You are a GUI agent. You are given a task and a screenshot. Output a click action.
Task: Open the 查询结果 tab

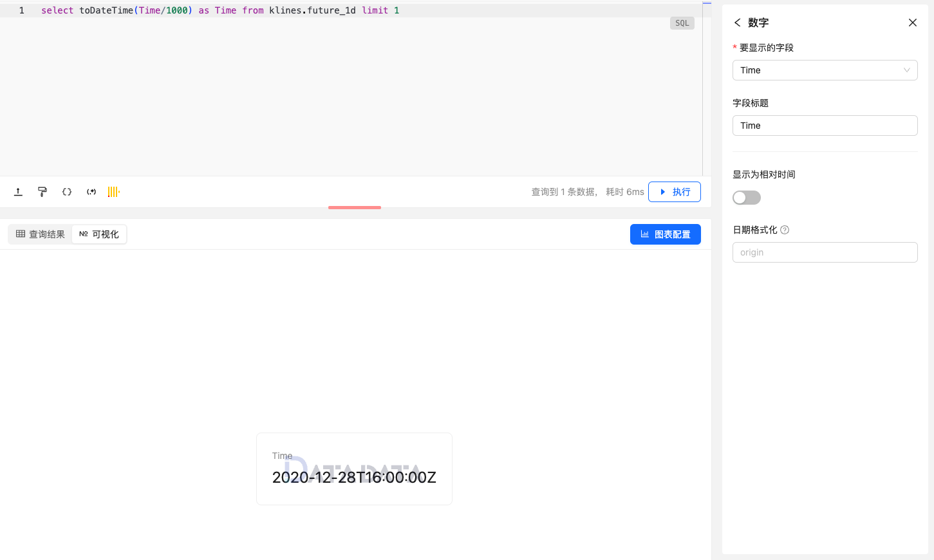(39, 234)
